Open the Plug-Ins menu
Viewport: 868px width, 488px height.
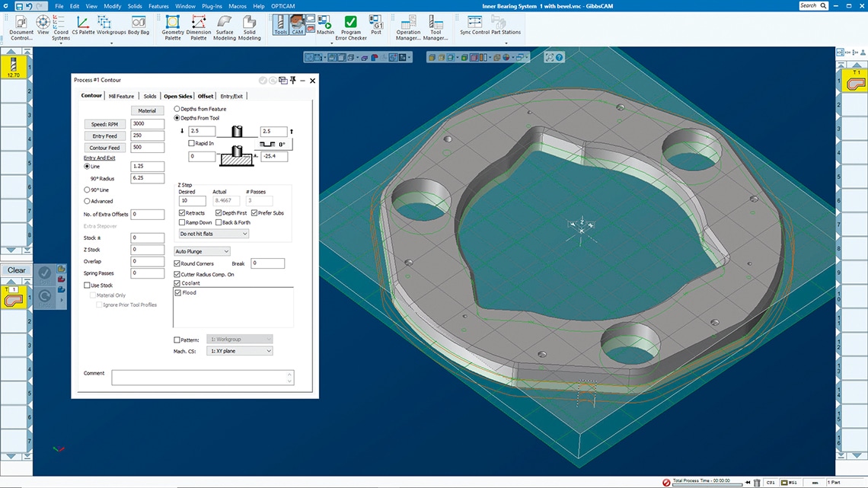[x=212, y=5]
